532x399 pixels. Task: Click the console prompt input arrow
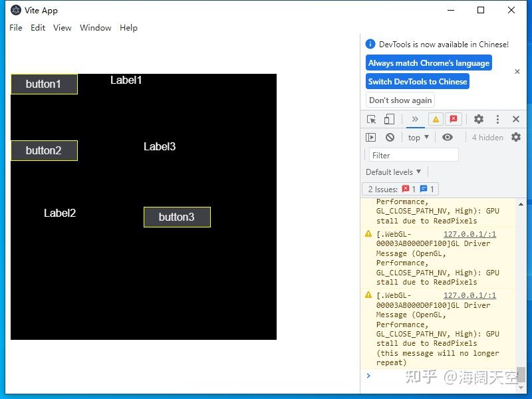(368, 376)
